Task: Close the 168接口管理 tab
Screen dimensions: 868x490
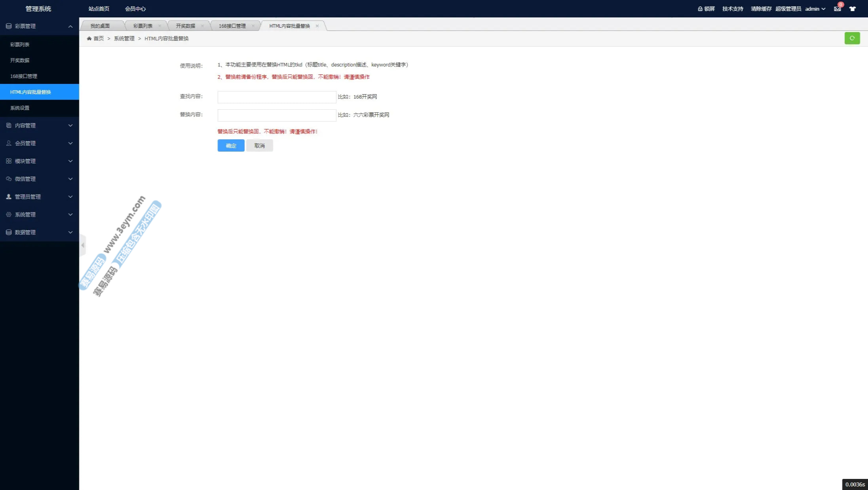Action: pyautogui.click(x=253, y=26)
